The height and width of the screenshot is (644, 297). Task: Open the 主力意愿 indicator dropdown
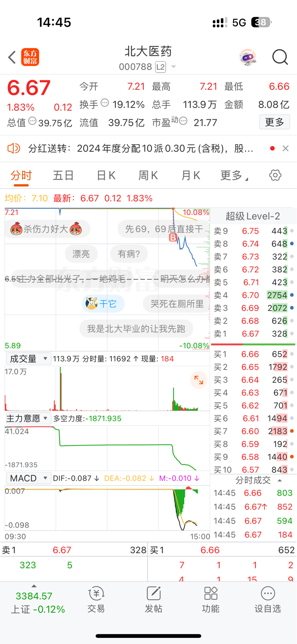click(28, 418)
